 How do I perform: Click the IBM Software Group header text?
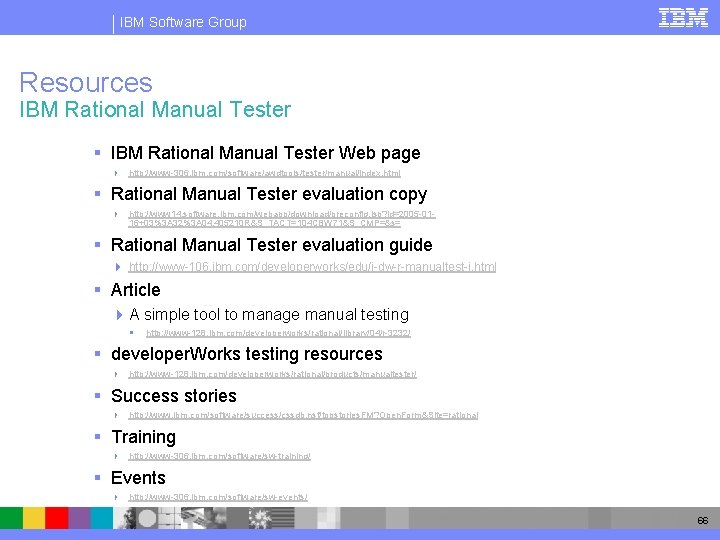(183, 22)
